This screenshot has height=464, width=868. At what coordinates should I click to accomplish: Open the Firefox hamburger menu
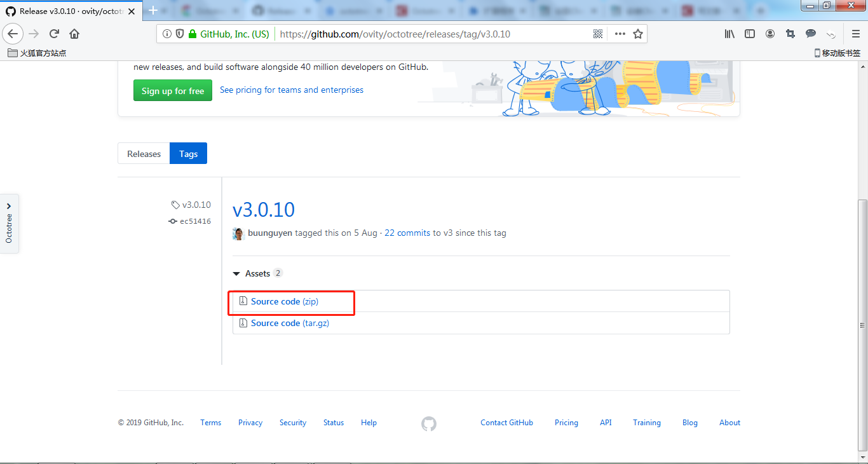[x=855, y=34]
